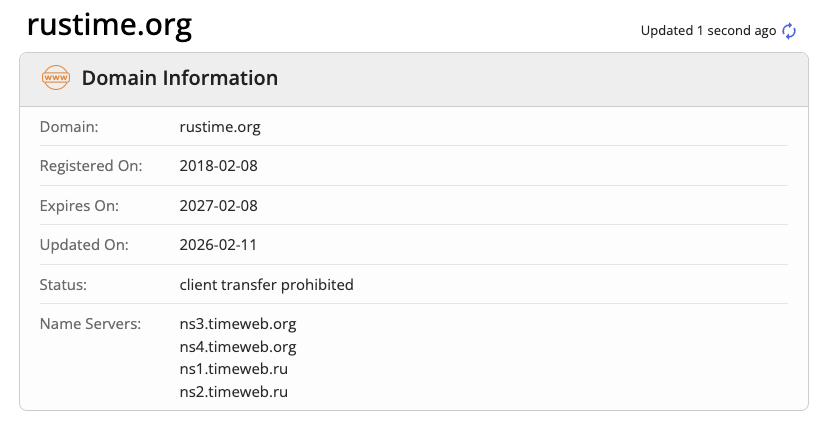Click the Domain: field label
819x423 pixels.
point(69,127)
